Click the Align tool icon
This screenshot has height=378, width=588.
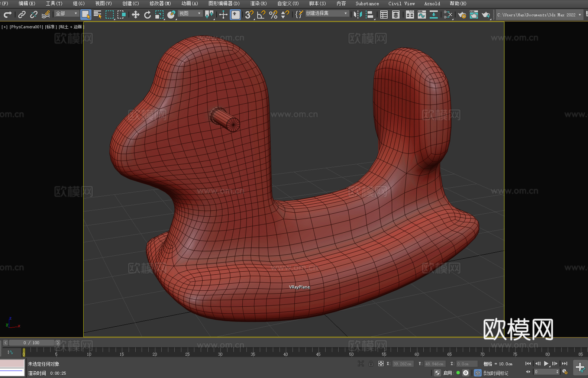click(370, 14)
